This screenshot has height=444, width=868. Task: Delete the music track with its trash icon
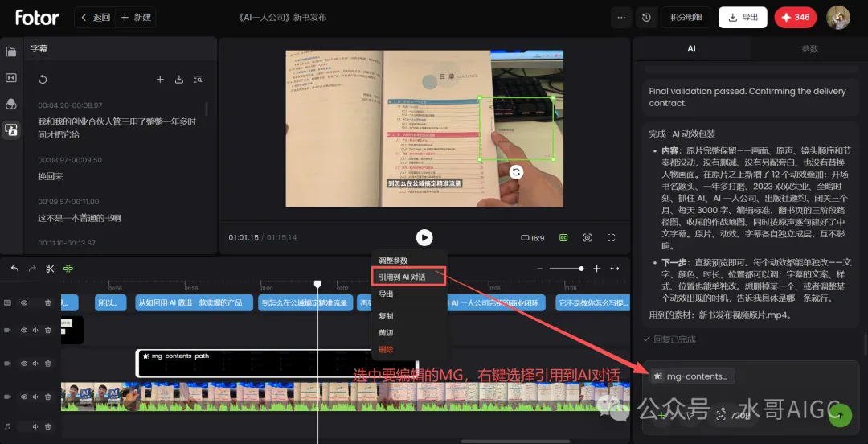[47, 427]
